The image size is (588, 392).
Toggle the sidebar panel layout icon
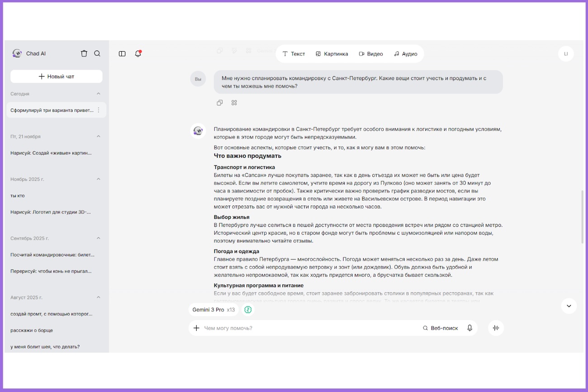tap(122, 53)
